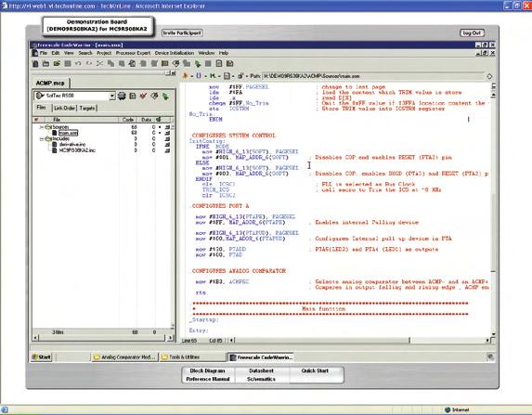Screen dimensions: 532x415
Task: Open the File menu
Action: [44, 53]
